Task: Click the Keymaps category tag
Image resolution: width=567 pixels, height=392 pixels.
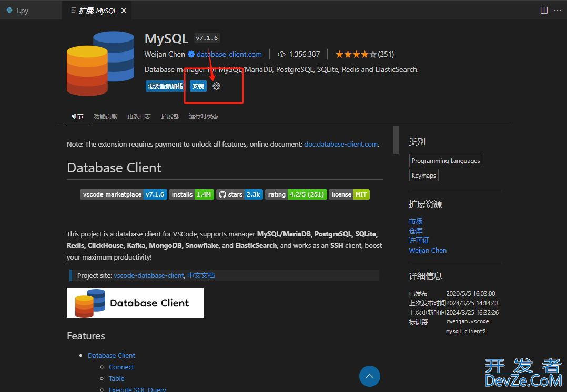Action: coord(424,175)
